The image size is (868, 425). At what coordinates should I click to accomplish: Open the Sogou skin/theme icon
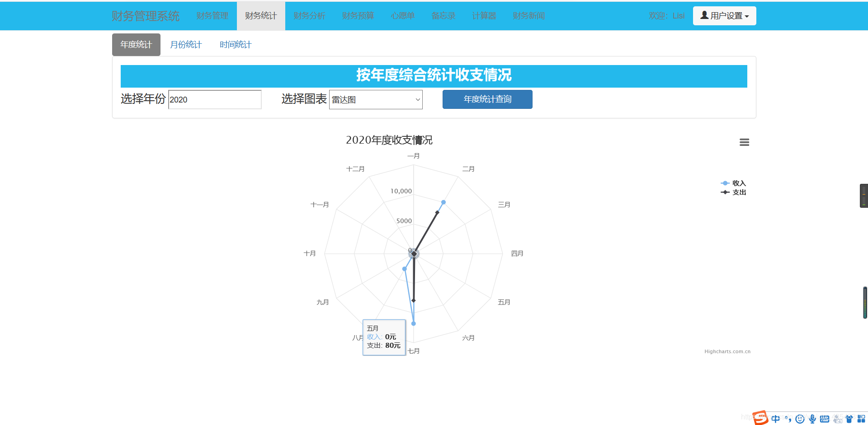click(x=850, y=419)
